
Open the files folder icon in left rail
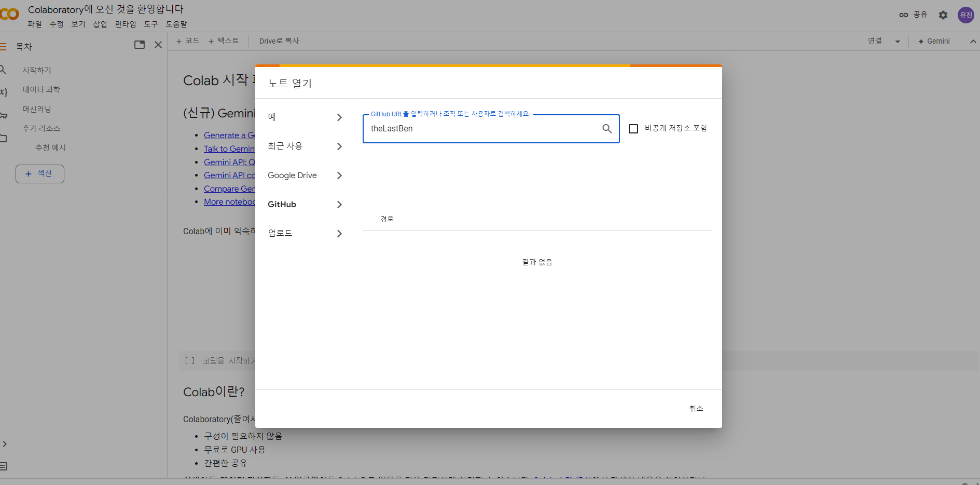click(3, 138)
